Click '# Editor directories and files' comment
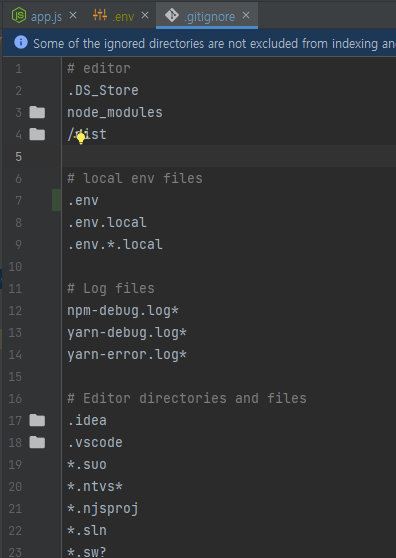 pyautogui.click(x=187, y=398)
